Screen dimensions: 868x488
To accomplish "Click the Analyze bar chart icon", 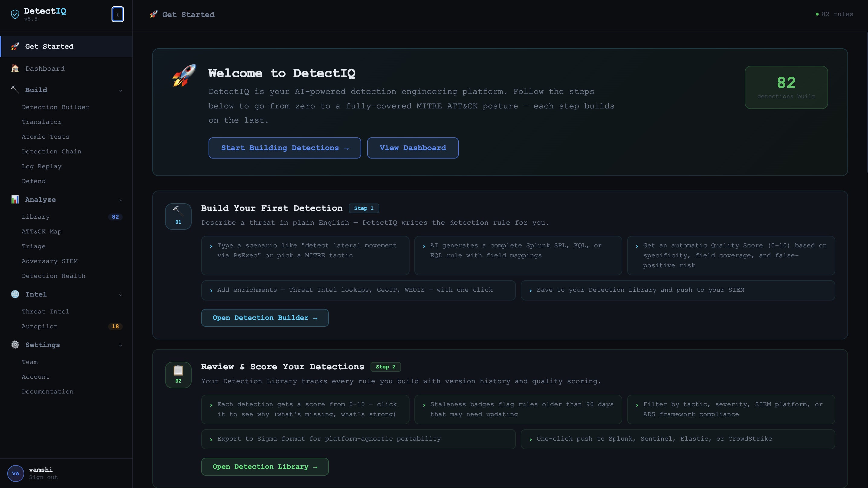I will click(x=15, y=199).
